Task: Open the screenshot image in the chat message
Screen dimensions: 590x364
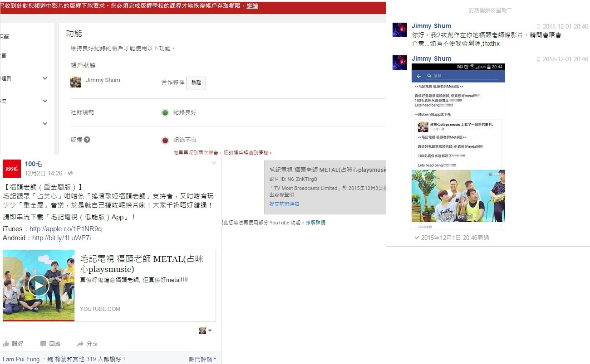Action: point(458,146)
